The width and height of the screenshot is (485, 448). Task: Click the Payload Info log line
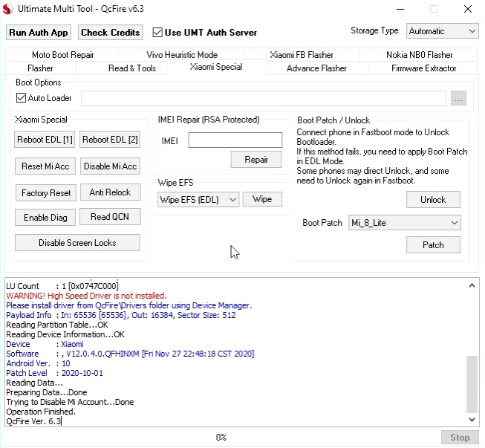pyautogui.click(x=121, y=315)
